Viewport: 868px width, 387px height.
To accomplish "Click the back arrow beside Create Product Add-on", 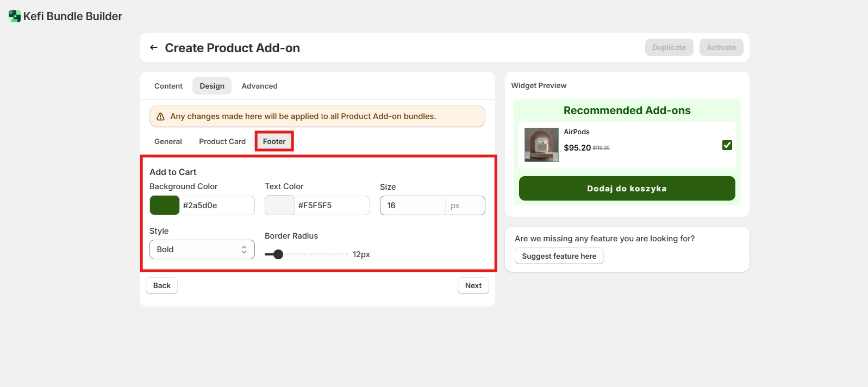I will click(x=154, y=48).
